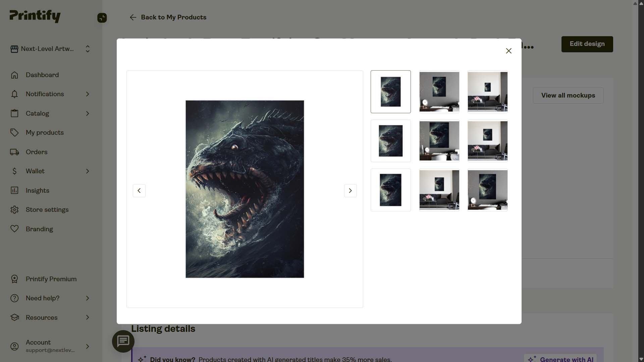Click the Notifications bell icon
644x362 pixels.
point(14,94)
